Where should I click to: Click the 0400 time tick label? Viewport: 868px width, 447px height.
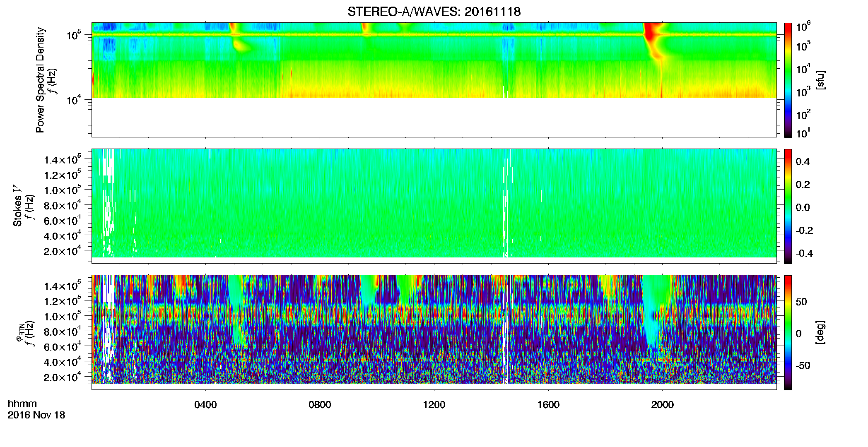[205, 405]
